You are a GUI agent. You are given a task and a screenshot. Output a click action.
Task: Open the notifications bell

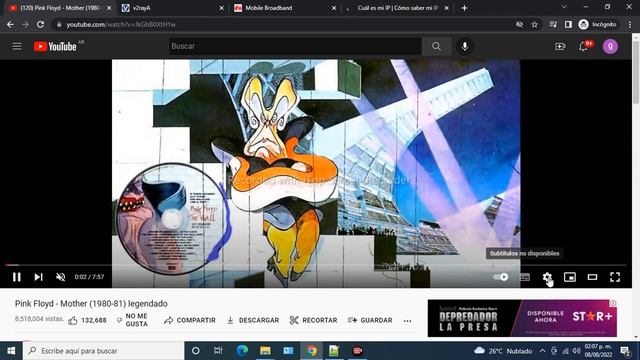[x=584, y=47]
